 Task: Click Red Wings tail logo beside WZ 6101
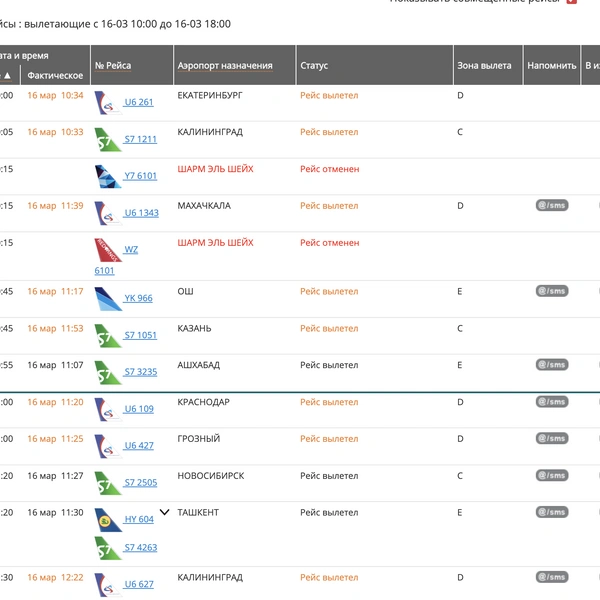pyautogui.click(x=108, y=250)
